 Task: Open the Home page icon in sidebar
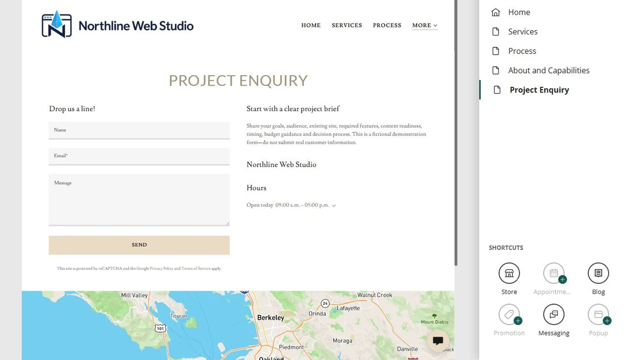pyautogui.click(x=496, y=12)
